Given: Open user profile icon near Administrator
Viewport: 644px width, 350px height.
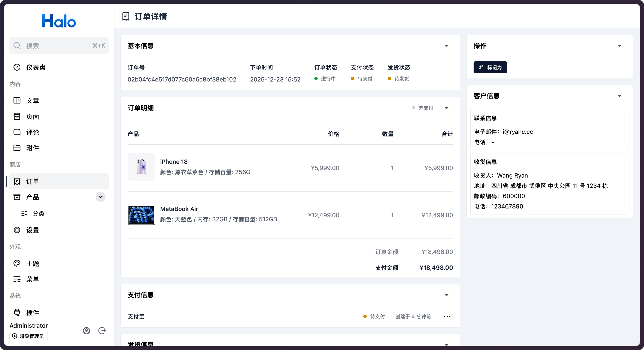Looking at the screenshot, I should pyautogui.click(x=86, y=331).
